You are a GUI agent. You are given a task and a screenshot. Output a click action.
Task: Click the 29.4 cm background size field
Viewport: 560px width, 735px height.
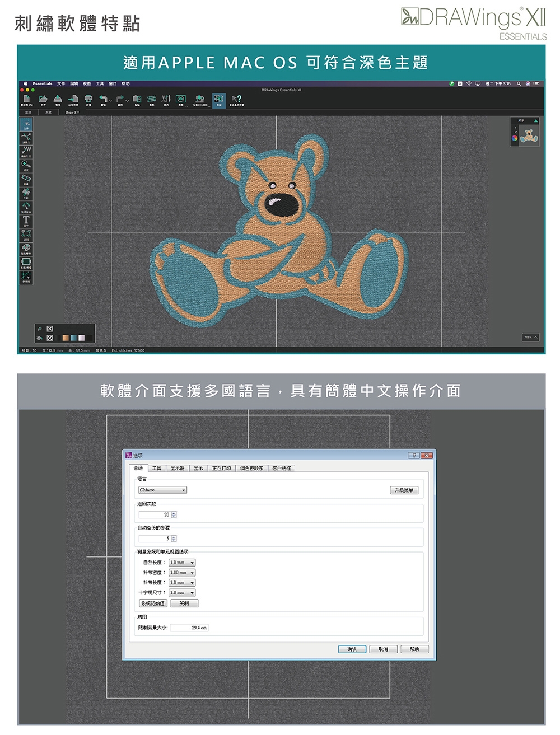click(189, 628)
